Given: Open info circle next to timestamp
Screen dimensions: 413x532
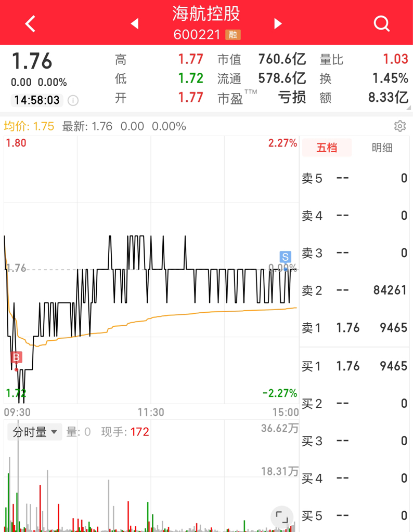Looking at the screenshot, I should [73, 100].
